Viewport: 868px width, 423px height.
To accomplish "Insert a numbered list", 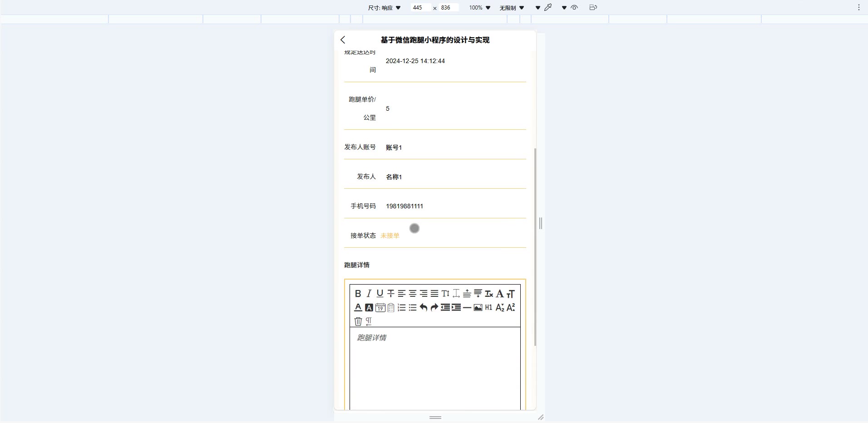I will (x=402, y=308).
